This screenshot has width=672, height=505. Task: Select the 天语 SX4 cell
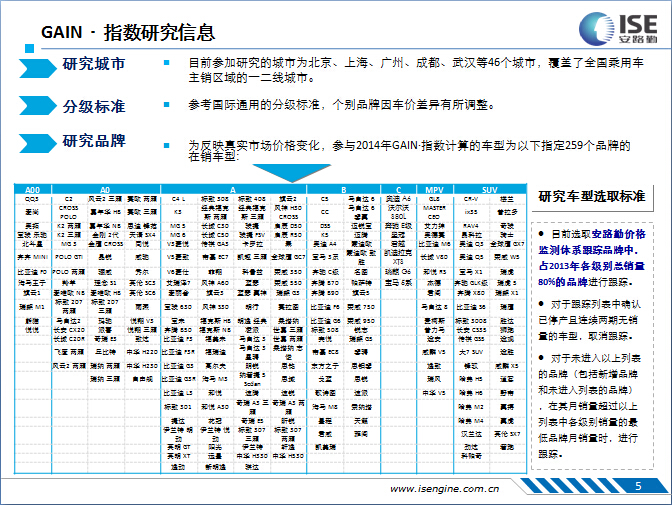[x=142, y=235]
